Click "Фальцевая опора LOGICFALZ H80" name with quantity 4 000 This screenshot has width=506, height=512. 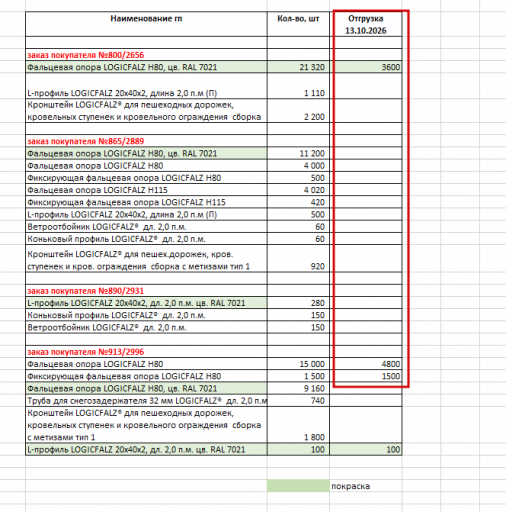[146, 166]
